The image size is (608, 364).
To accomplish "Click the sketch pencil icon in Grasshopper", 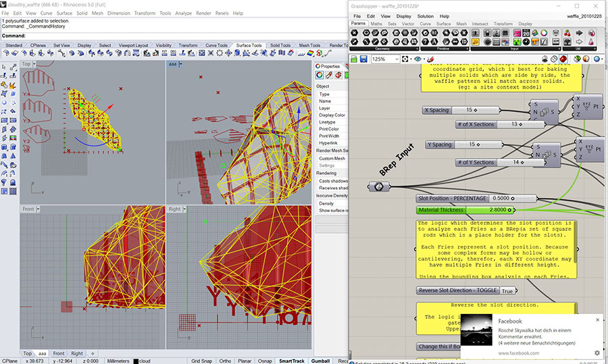I will pyautogui.click(x=430, y=59).
